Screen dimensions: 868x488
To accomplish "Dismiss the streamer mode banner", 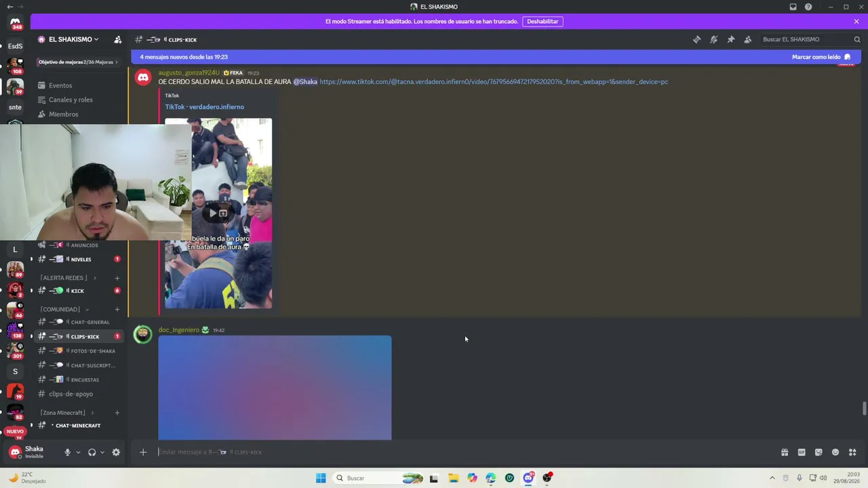I will (x=856, y=22).
